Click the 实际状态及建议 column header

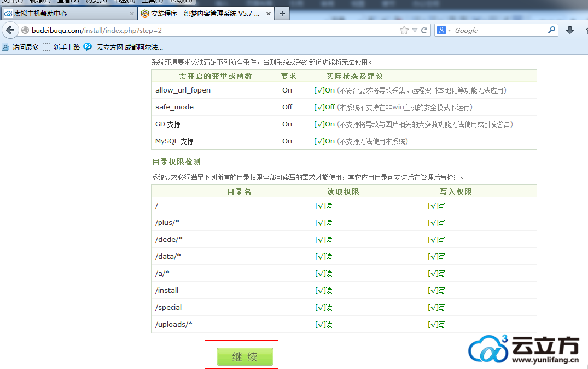(x=354, y=76)
